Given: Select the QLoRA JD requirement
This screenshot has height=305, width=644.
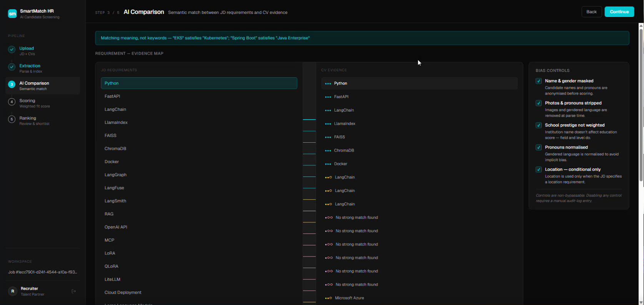Looking at the screenshot, I should (199, 266).
